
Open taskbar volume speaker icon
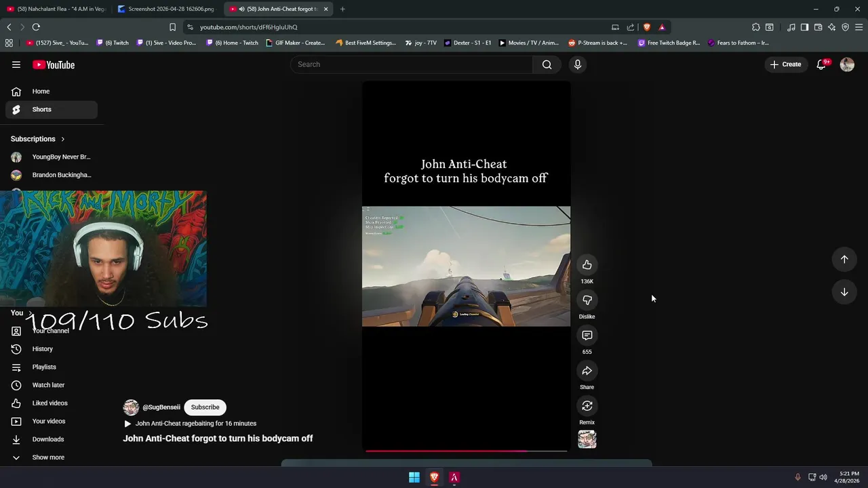(x=823, y=477)
